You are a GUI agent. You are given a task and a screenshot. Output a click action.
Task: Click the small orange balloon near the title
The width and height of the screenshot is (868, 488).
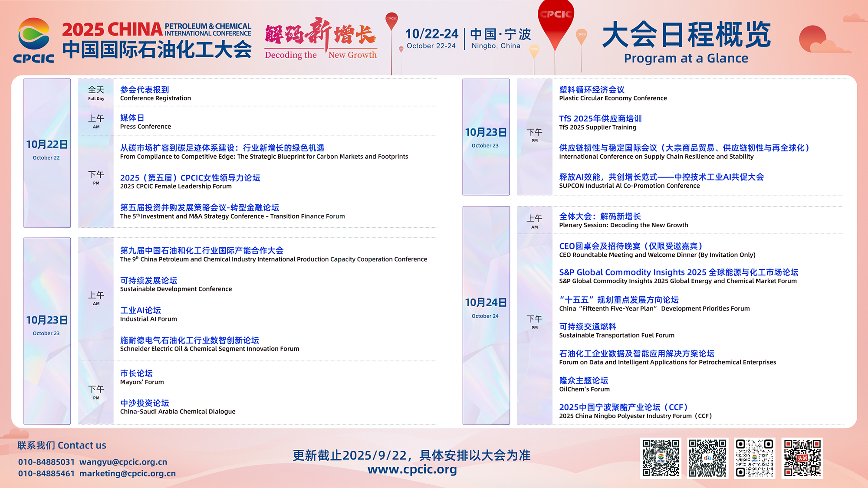tap(581, 36)
